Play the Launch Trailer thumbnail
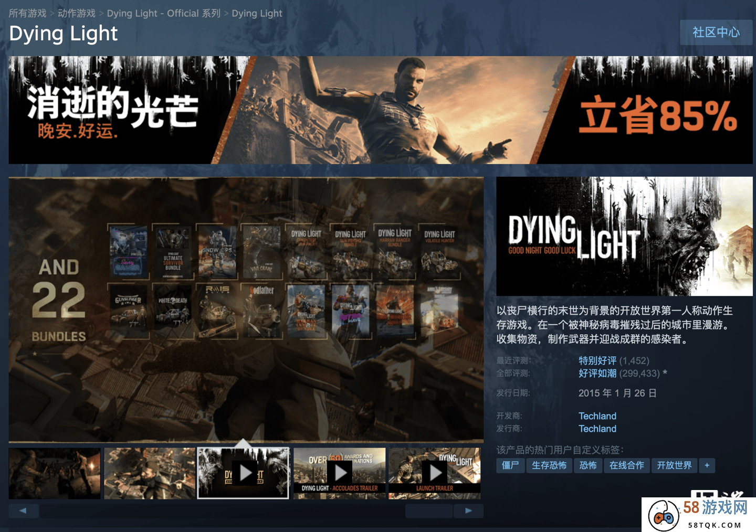The width and height of the screenshot is (756, 532). coord(435,473)
